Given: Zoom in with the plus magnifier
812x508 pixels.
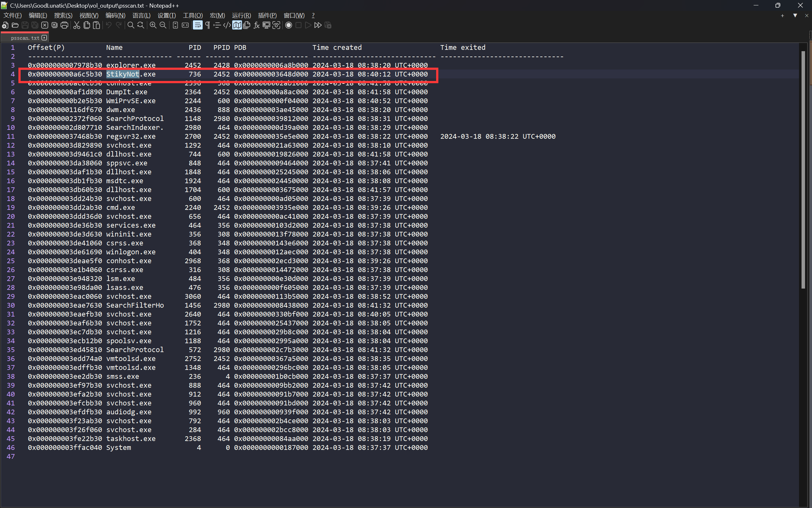Looking at the screenshot, I should (153, 25).
